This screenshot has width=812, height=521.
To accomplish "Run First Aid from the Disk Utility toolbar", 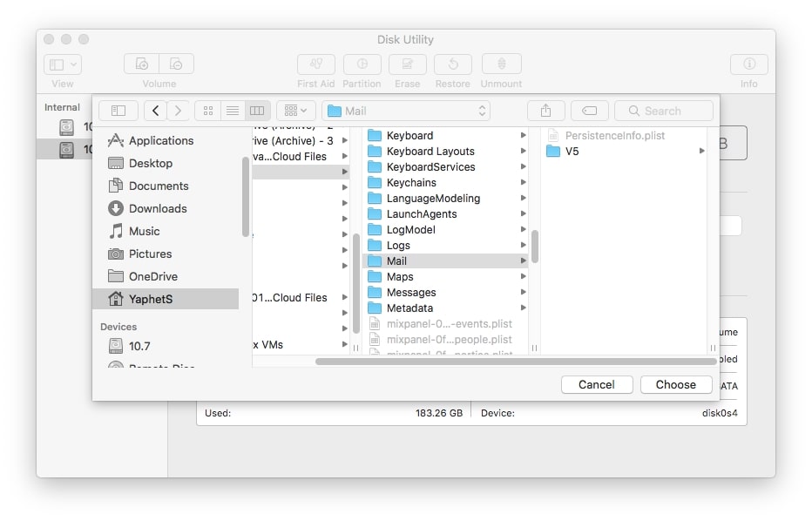I will (315, 64).
